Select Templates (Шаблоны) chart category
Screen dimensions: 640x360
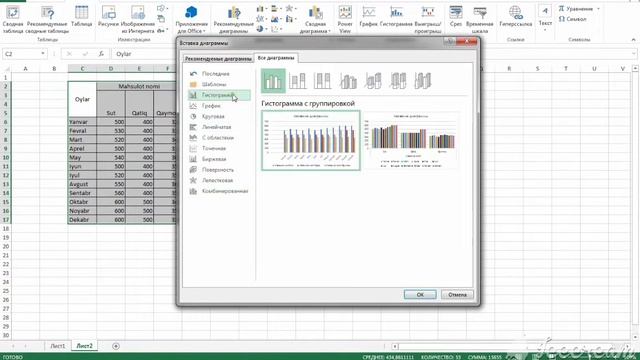[x=214, y=84]
